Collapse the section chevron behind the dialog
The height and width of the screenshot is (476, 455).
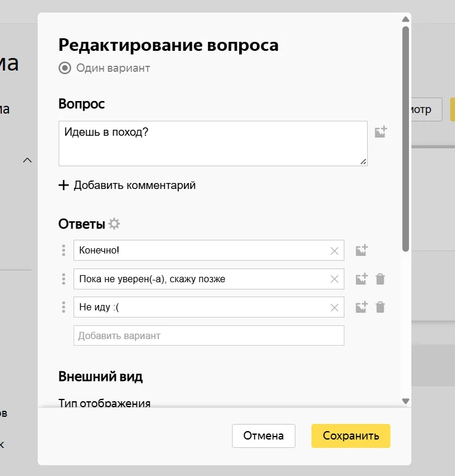pyautogui.click(x=27, y=160)
